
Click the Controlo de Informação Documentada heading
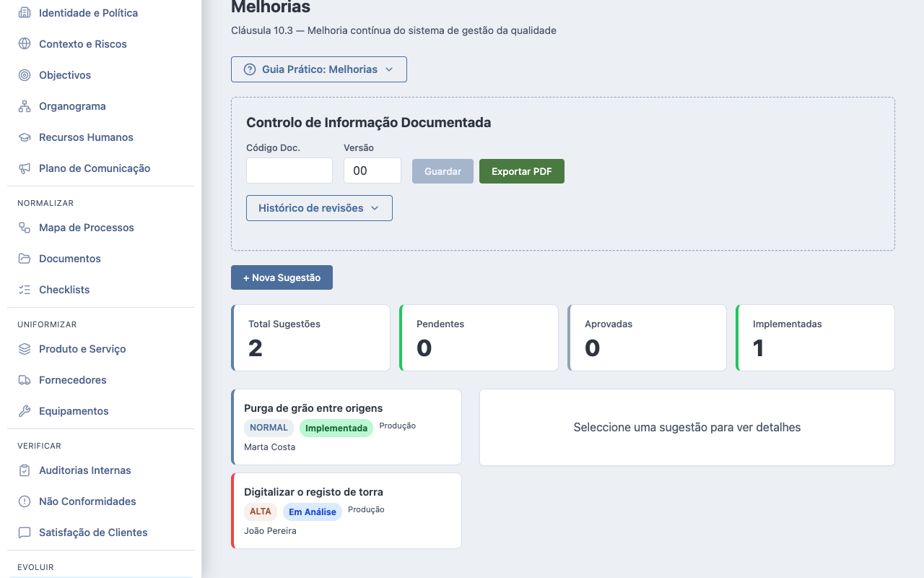[x=369, y=123]
